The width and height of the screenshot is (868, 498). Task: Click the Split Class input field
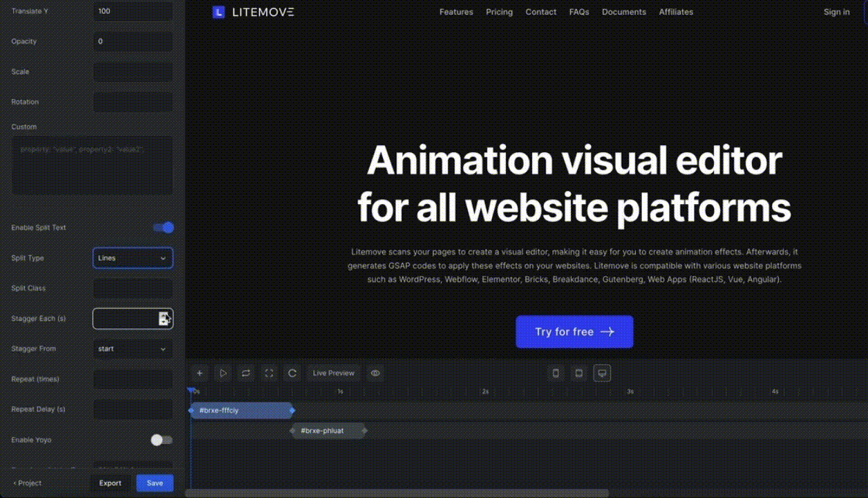coord(133,288)
